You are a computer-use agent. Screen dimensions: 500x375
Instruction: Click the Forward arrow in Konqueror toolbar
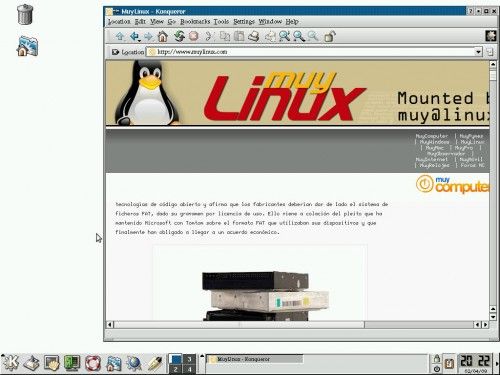(x=148, y=36)
